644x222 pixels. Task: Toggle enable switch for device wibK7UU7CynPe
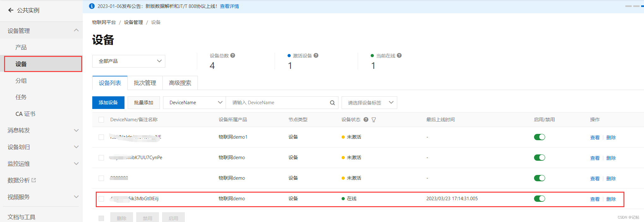click(x=539, y=158)
